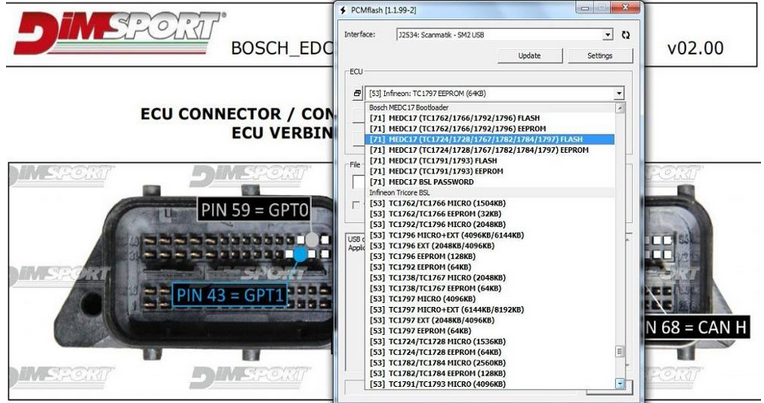This screenshot has width=764, height=403.
Task: Click the CAN H pin label
Action: pos(697,327)
